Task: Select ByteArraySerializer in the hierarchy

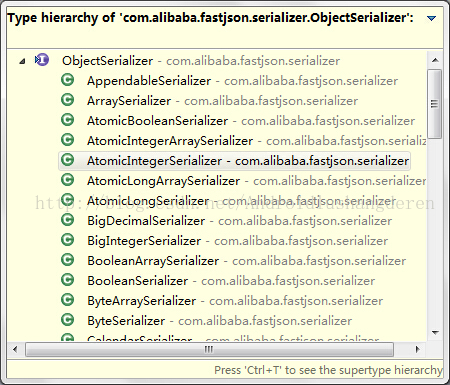Action: coord(235,301)
